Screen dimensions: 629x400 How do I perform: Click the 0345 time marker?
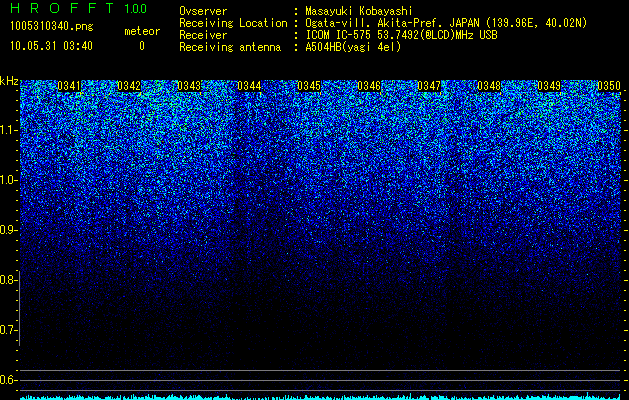coord(309,86)
